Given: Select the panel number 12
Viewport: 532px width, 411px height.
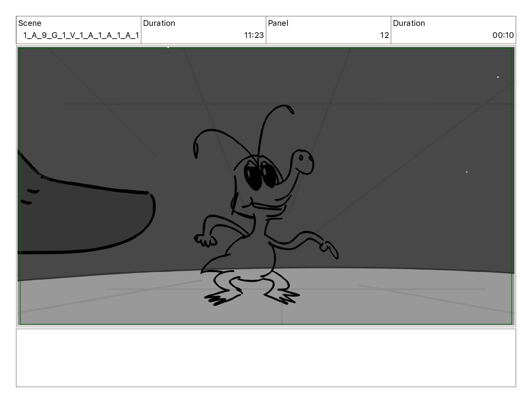Looking at the screenshot, I should (384, 35).
